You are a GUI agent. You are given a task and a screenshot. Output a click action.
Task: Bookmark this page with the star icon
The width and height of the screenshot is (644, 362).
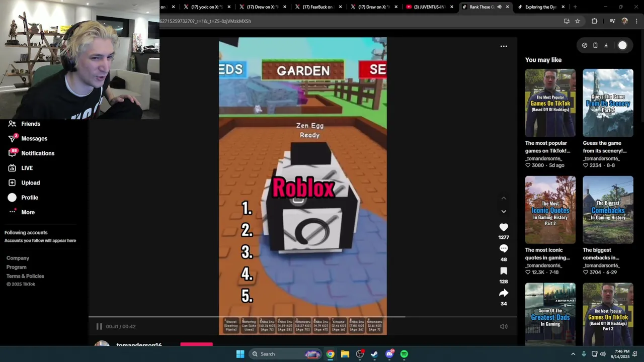coord(578,21)
